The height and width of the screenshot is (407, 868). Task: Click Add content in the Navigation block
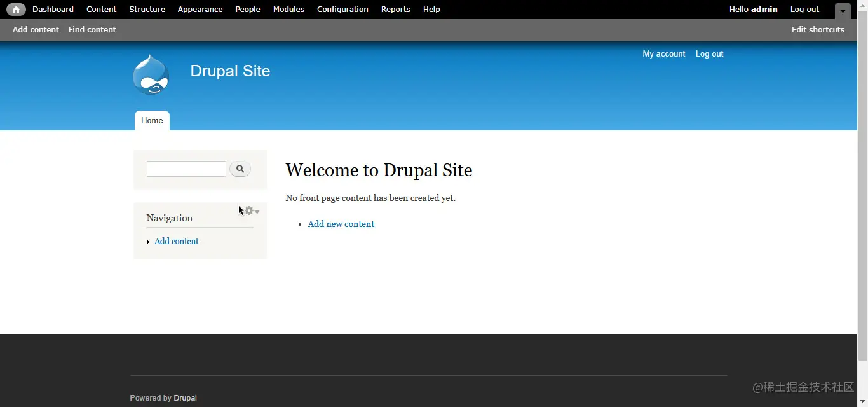177,242
